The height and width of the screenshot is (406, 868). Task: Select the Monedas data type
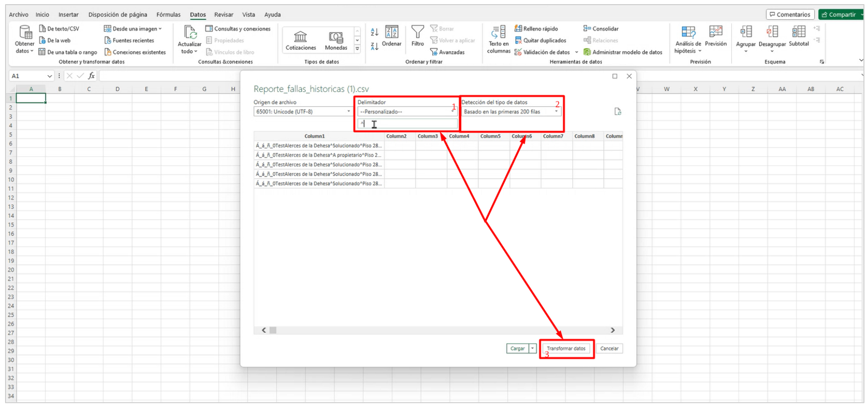tap(336, 40)
